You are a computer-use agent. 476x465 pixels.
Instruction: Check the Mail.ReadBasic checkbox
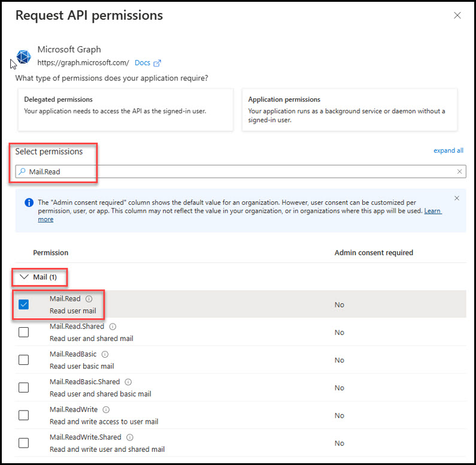(24, 360)
